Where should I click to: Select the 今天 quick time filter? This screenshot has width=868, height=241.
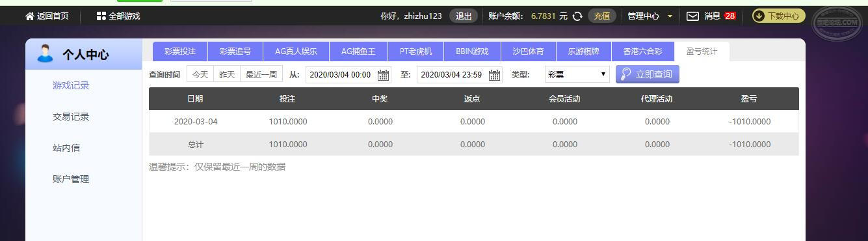click(x=200, y=74)
